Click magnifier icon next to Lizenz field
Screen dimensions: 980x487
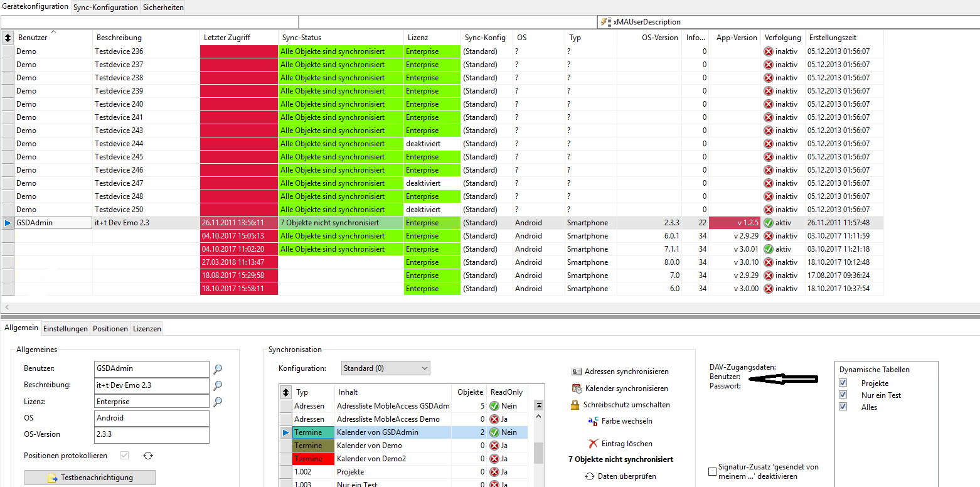click(x=218, y=402)
